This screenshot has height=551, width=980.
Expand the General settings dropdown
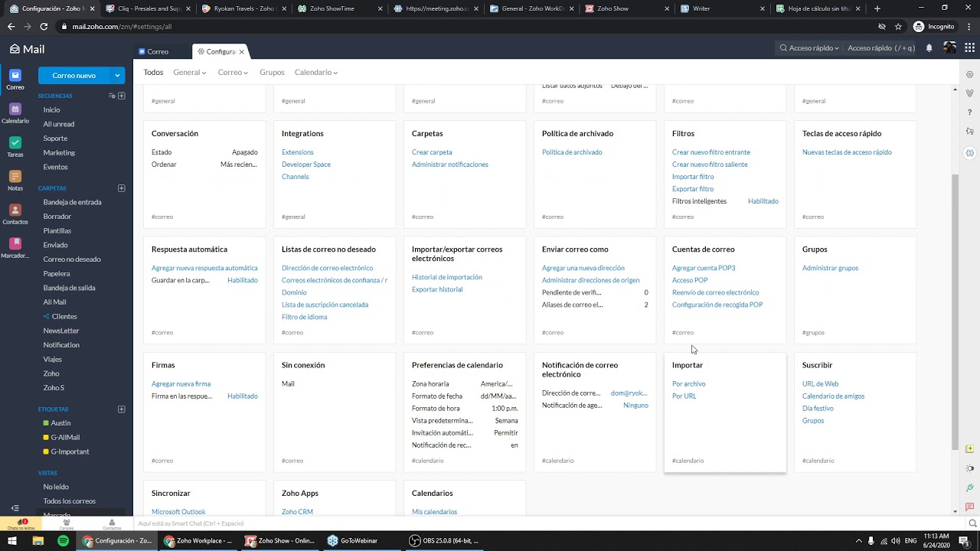tap(190, 73)
